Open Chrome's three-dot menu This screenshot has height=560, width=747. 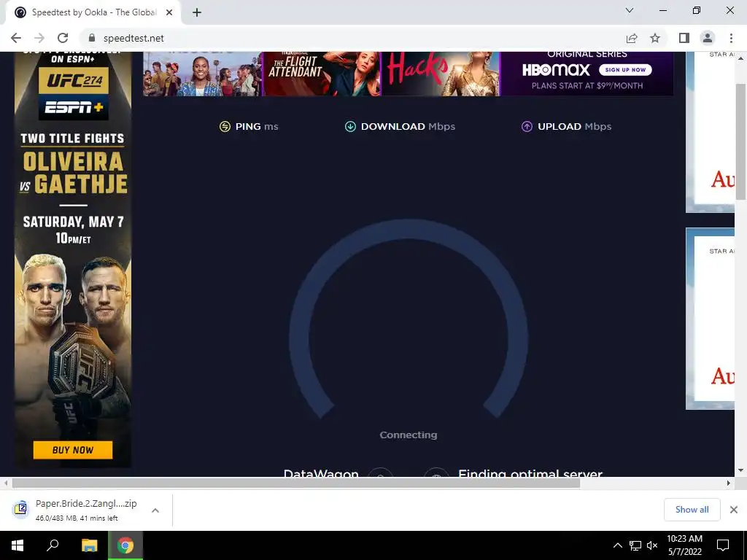731,38
